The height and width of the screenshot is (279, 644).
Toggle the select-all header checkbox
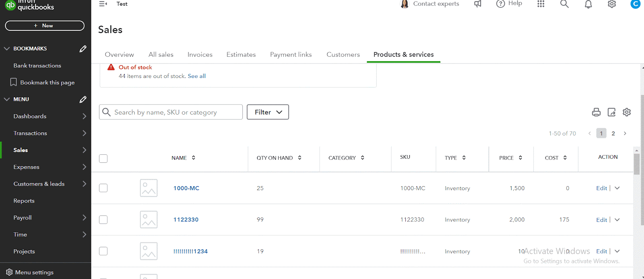[103, 158]
